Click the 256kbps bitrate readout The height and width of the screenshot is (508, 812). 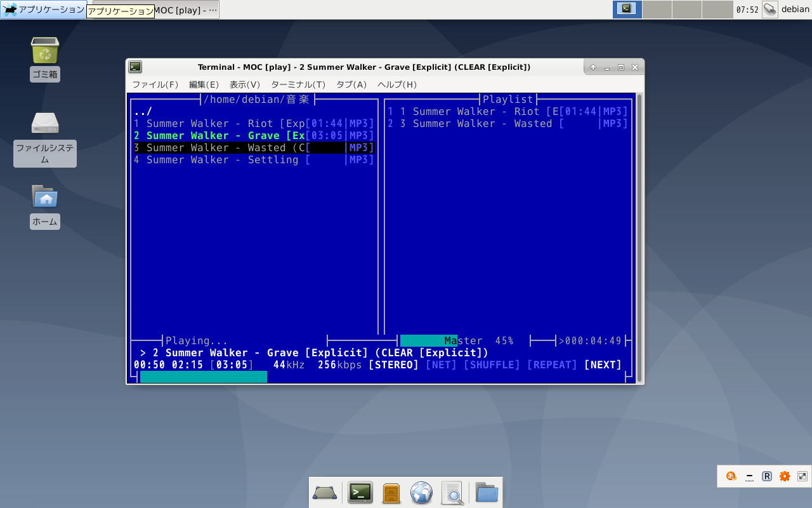coord(340,365)
